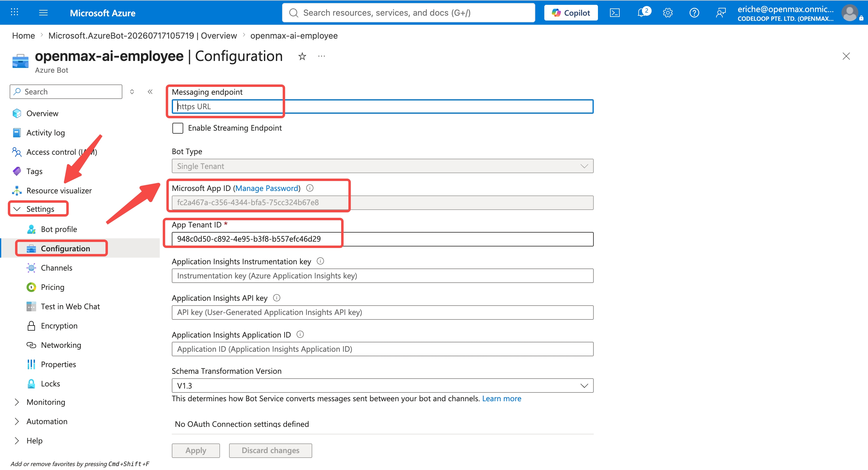868x470 pixels.
Task: Click the Apply button
Action: pos(196,450)
